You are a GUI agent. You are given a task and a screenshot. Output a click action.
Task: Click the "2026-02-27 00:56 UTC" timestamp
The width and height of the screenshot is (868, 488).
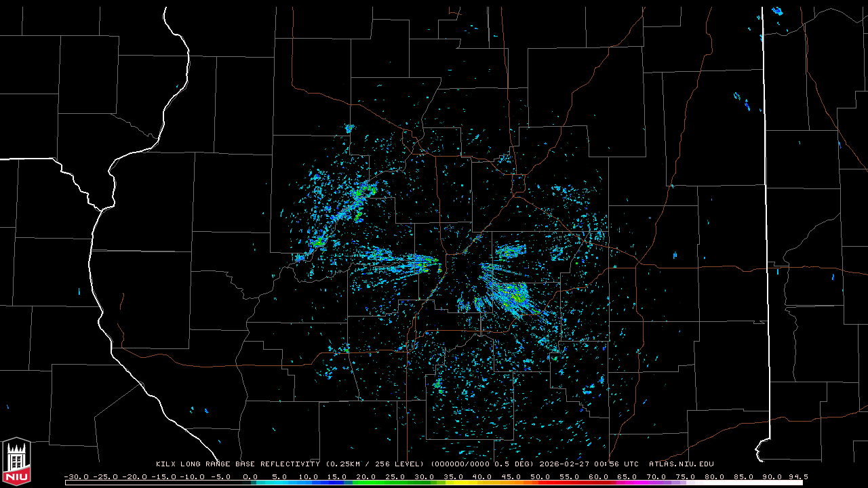point(589,464)
